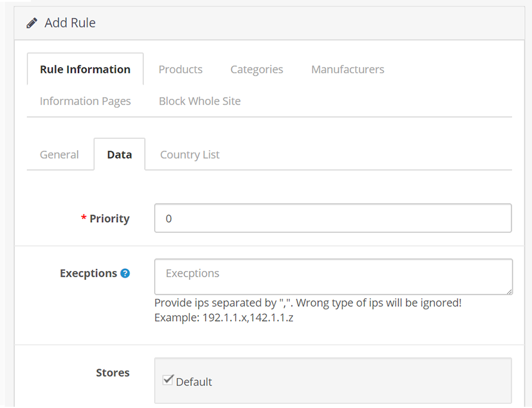
Task: Click the pencil icon beside Add Rule
Action: 32,23
